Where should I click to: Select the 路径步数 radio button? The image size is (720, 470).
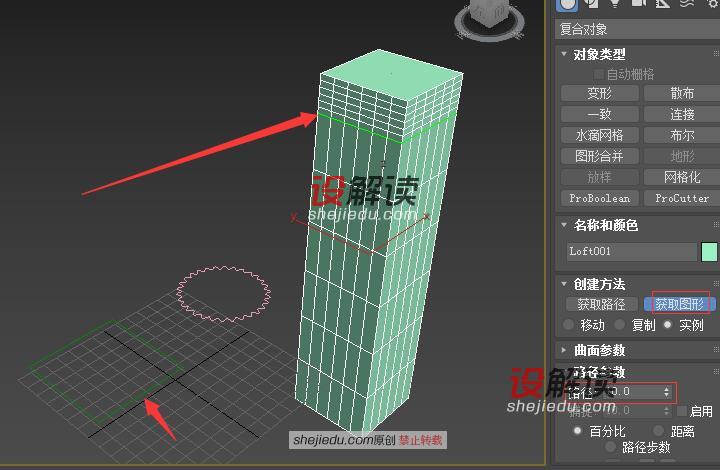(x=610, y=447)
